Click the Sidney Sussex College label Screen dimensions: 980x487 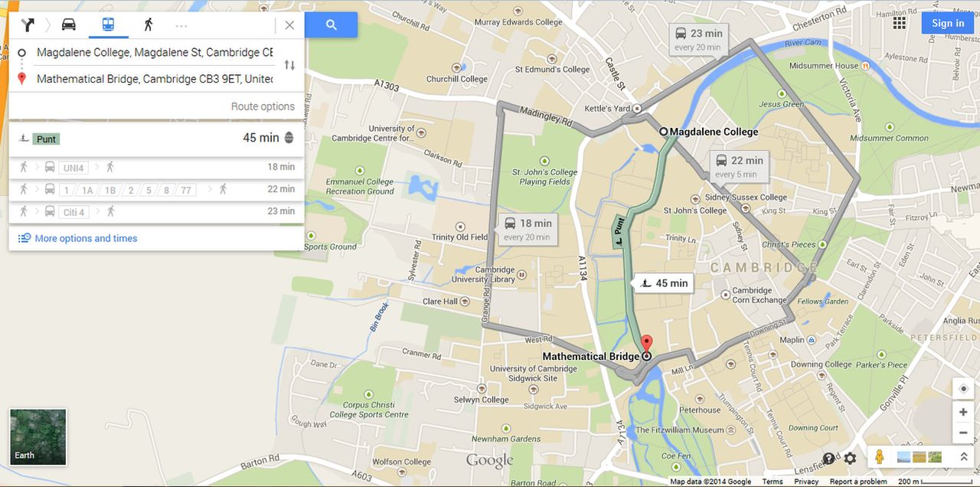[x=746, y=198]
